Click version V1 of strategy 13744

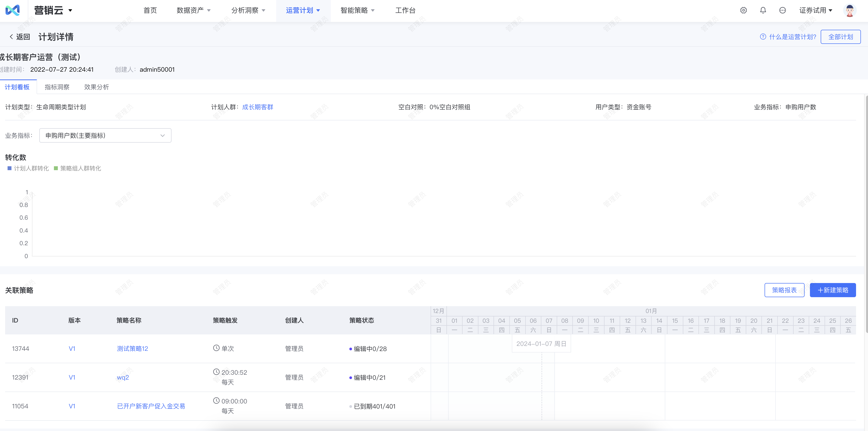[72, 349]
